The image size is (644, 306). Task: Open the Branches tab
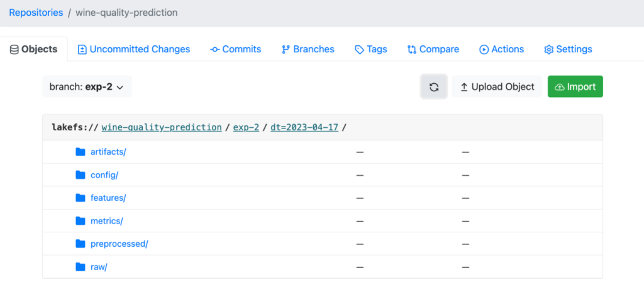(x=308, y=49)
